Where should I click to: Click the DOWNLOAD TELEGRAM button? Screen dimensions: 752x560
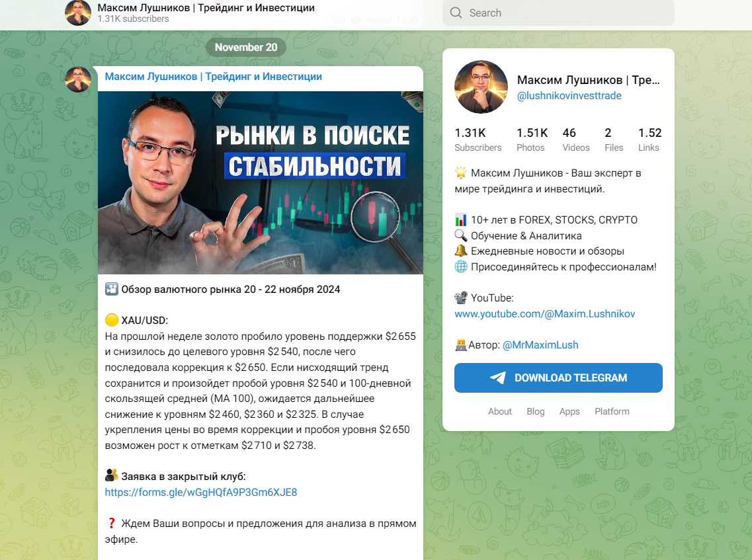[558, 378]
